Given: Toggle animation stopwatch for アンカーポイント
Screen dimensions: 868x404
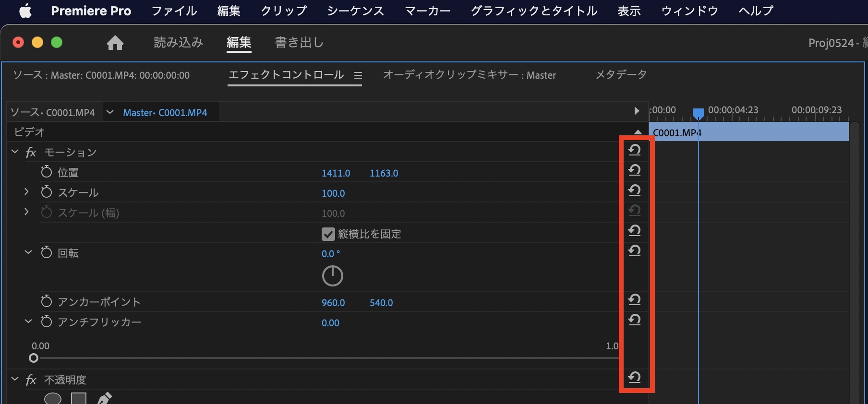Looking at the screenshot, I should pyautogui.click(x=46, y=301).
